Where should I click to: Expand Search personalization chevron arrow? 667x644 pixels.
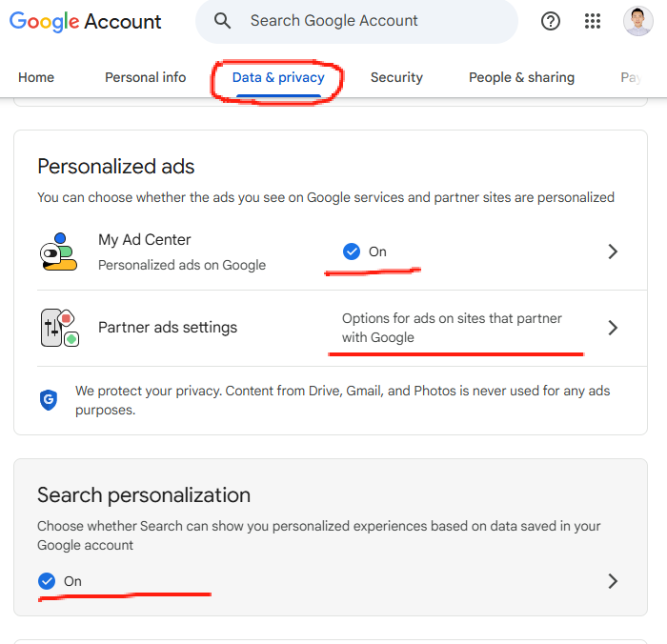click(x=613, y=581)
